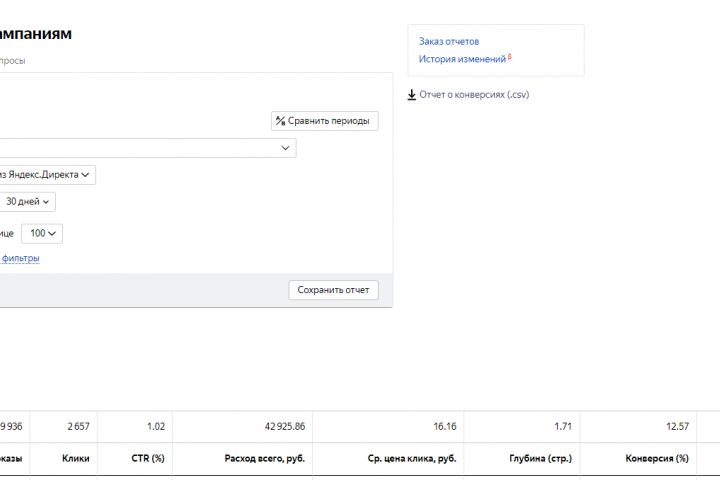Open the Заказ отчетов link
Image resolution: width=720 pixels, height=480 pixels.
449,41
